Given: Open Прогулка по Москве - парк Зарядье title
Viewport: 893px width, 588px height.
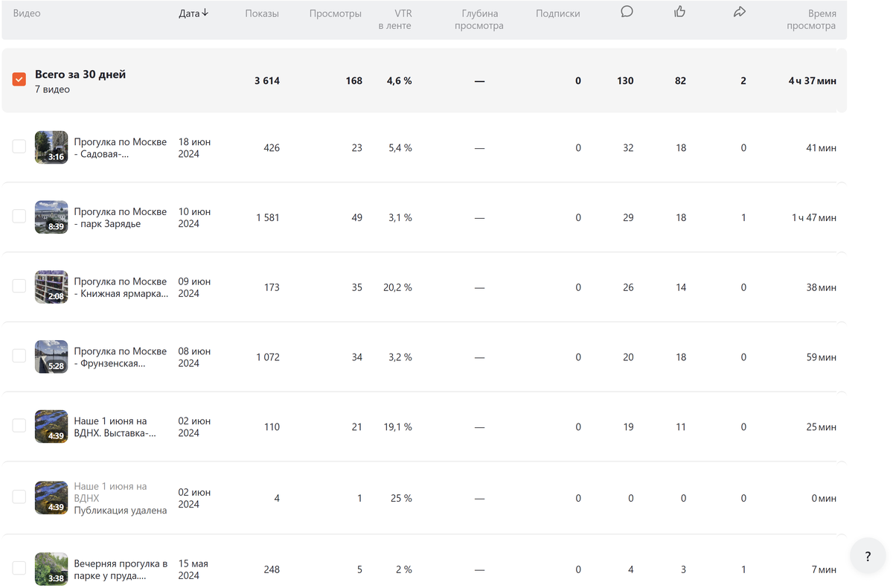Looking at the screenshot, I should pos(120,217).
